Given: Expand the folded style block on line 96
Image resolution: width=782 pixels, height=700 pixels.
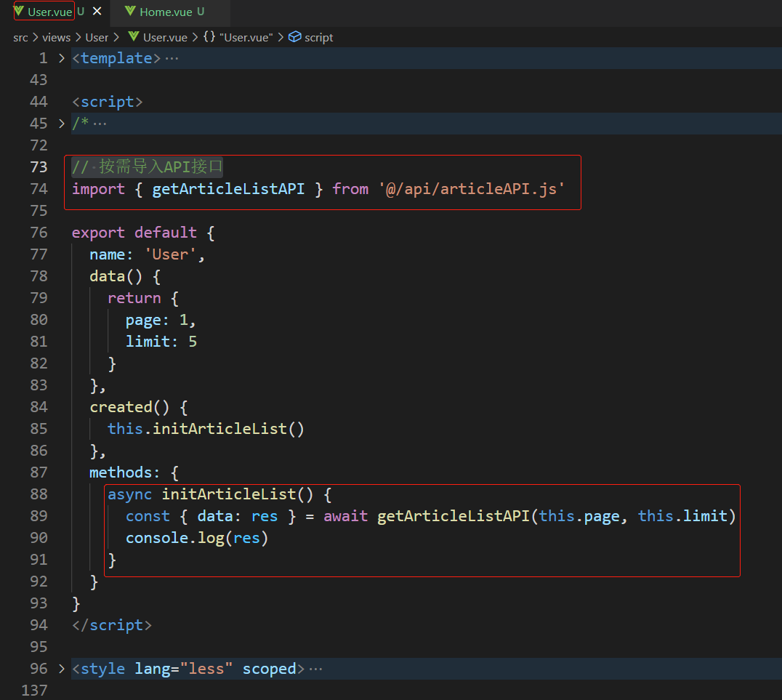Looking at the screenshot, I should coord(62,669).
